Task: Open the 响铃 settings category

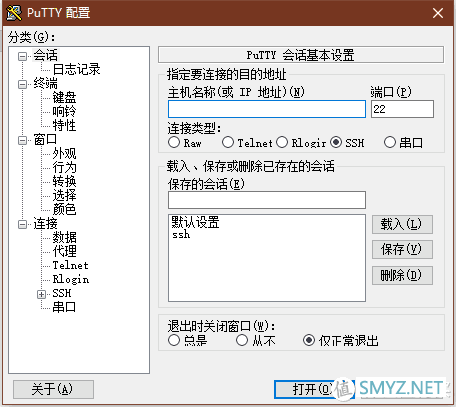Action: point(64,111)
